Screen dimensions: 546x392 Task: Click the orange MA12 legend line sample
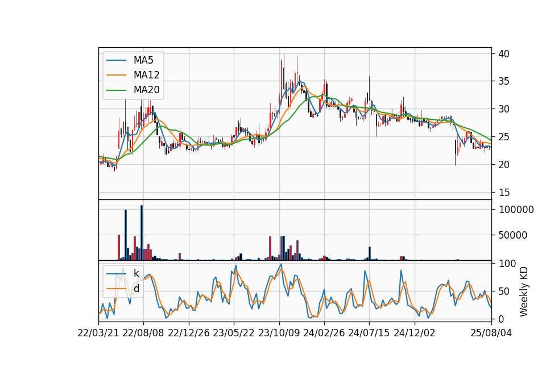point(116,75)
